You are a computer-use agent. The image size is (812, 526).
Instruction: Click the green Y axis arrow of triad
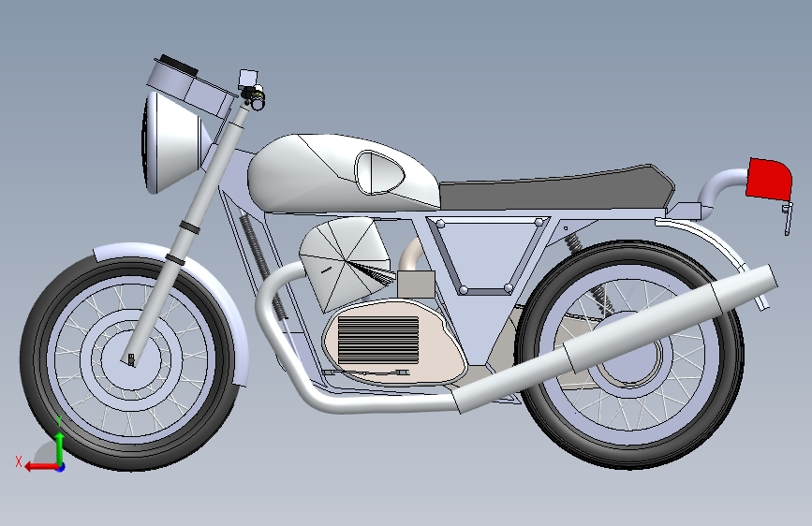[x=60, y=447]
